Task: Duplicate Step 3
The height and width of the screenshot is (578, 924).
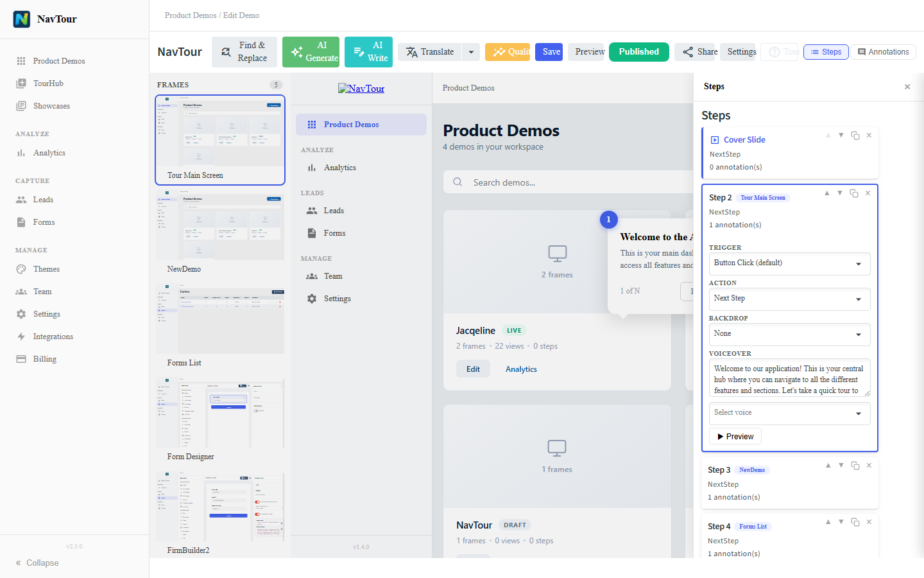Action: pyautogui.click(x=855, y=466)
